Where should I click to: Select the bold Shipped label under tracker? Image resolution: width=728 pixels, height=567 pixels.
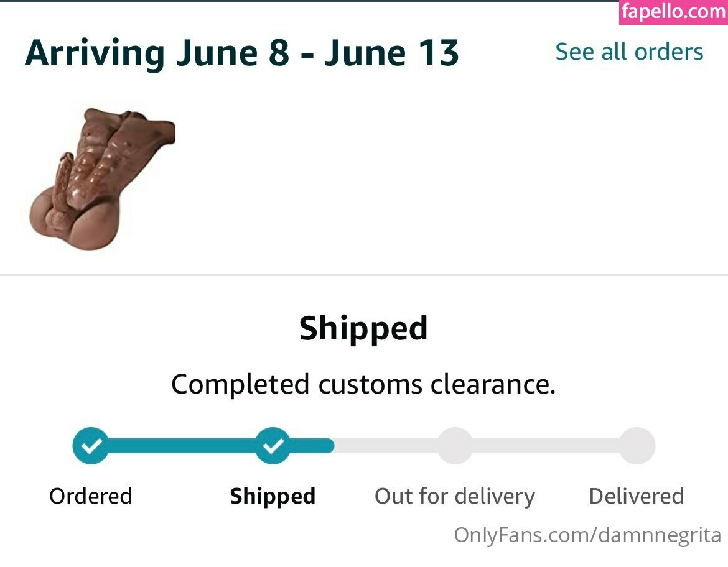pyautogui.click(x=273, y=496)
